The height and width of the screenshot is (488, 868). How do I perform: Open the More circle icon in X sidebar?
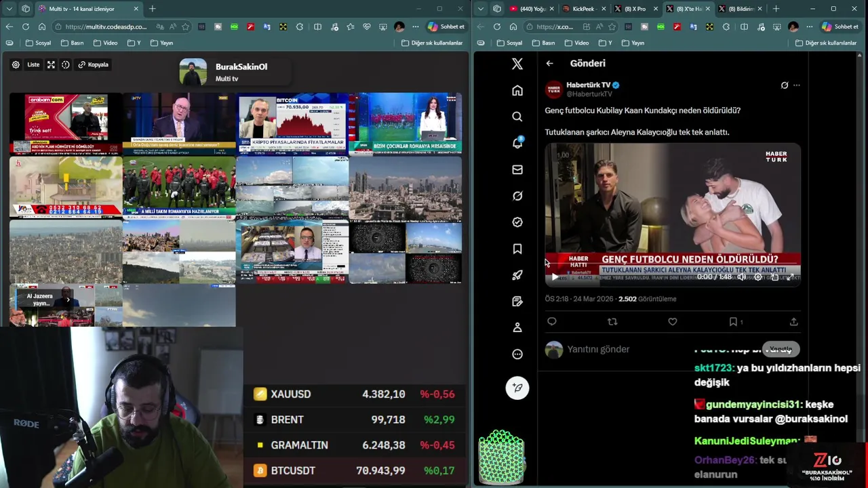tap(517, 354)
